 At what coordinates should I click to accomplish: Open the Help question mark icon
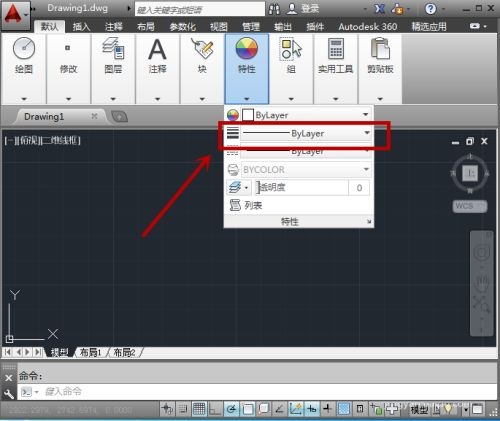[430, 9]
